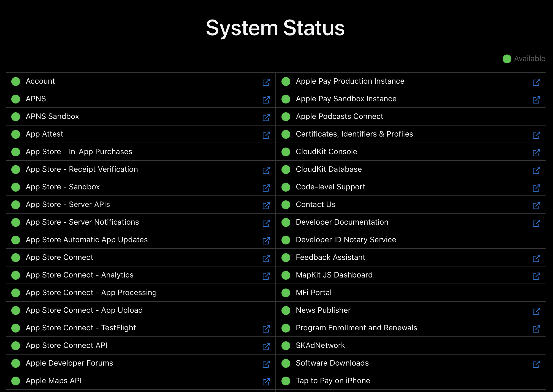Viewport: 553px width, 392px height.
Task: Click green status dot for Developer ID Notary Service
Action: pyautogui.click(x=286, y=240)
